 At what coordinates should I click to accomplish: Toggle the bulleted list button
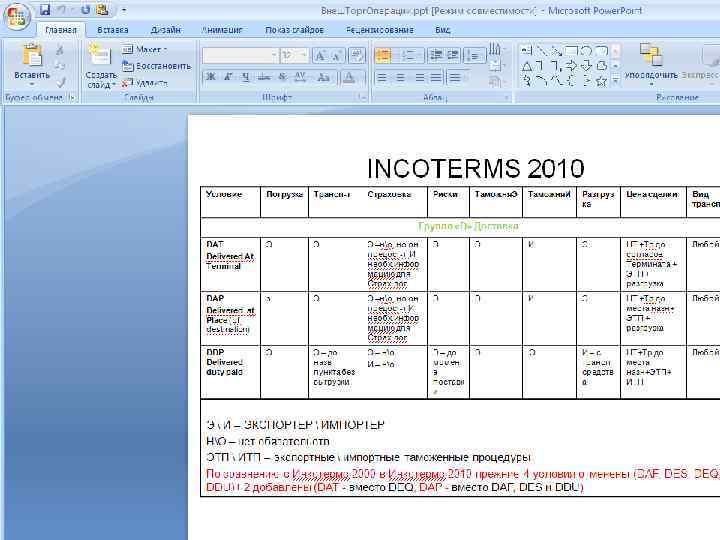383,56
